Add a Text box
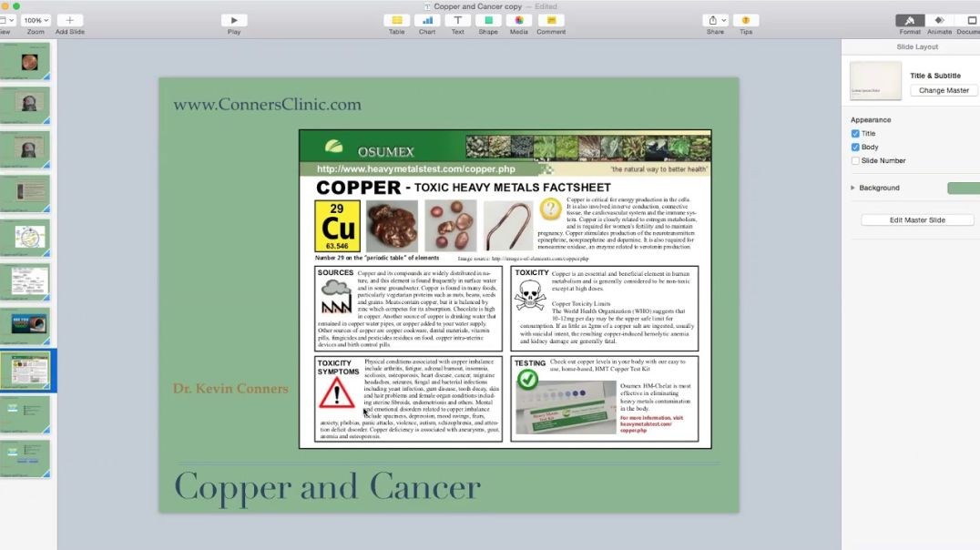This screenshot has width=980, height=550. pos(457,21)
